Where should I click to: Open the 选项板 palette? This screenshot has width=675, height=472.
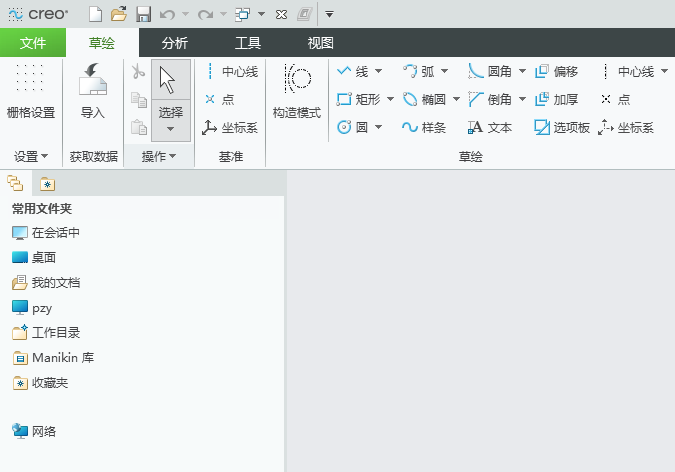(x=562, y=127)
